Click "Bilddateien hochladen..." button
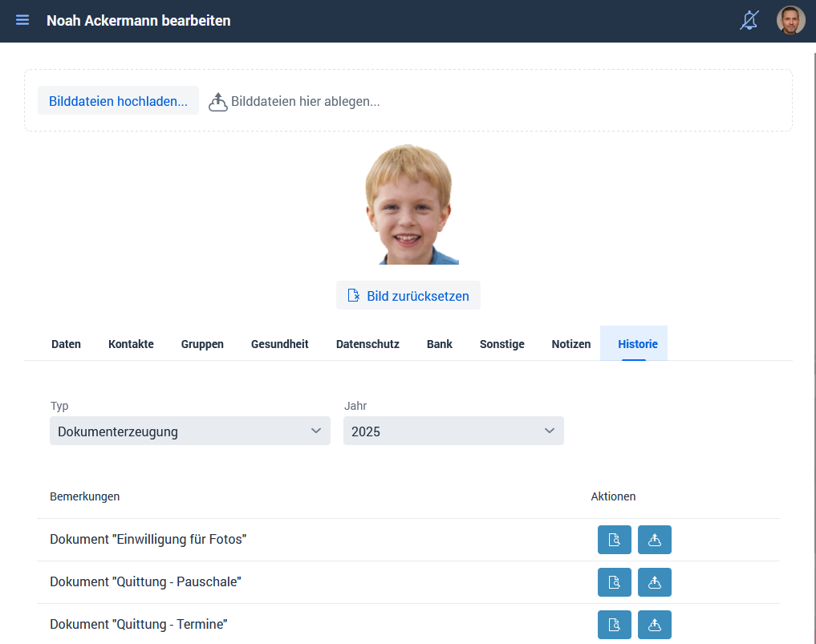This screenshot has height=644, width=816. 118,101
